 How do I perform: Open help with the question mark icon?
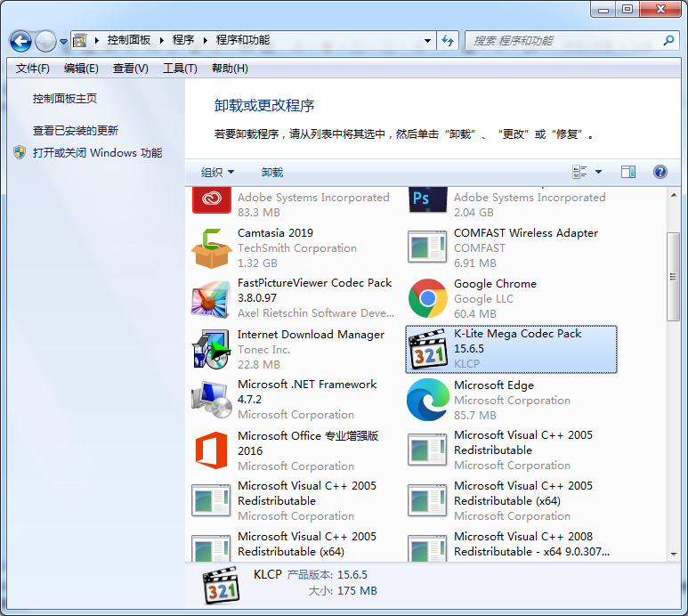tap(660, 172)
